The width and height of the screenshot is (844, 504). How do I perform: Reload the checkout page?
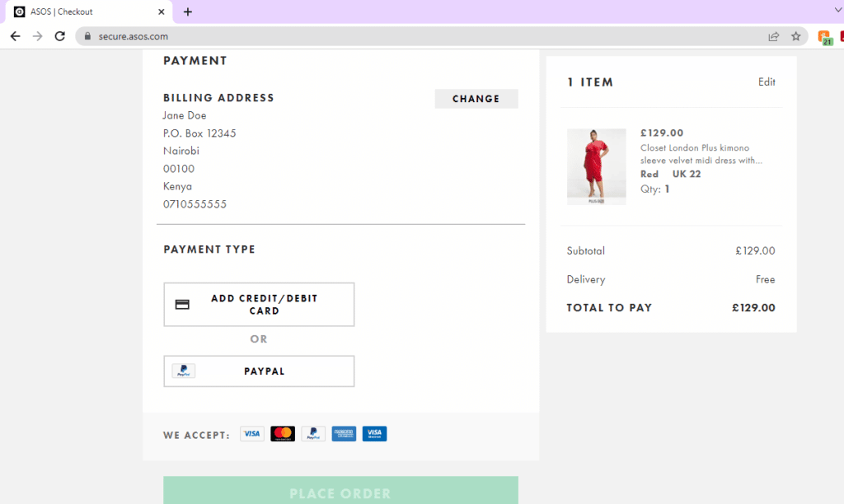click(59, 36)
